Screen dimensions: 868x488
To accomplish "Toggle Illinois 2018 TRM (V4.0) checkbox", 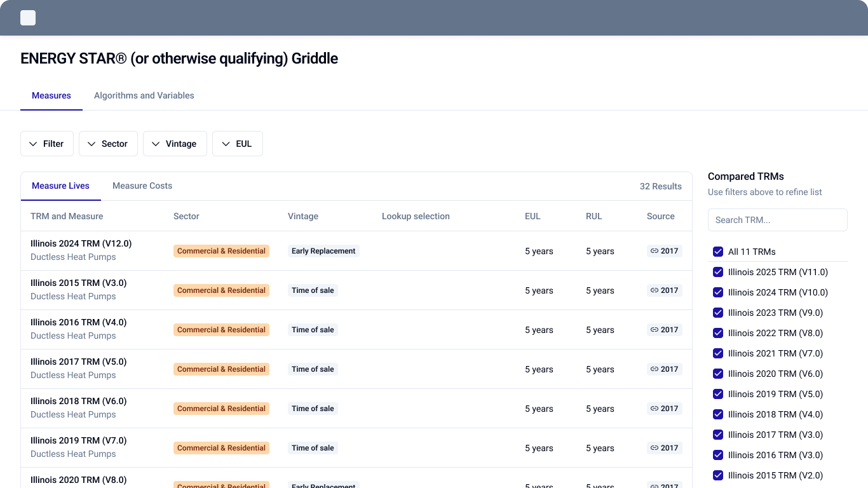I will tap(718, 414).
